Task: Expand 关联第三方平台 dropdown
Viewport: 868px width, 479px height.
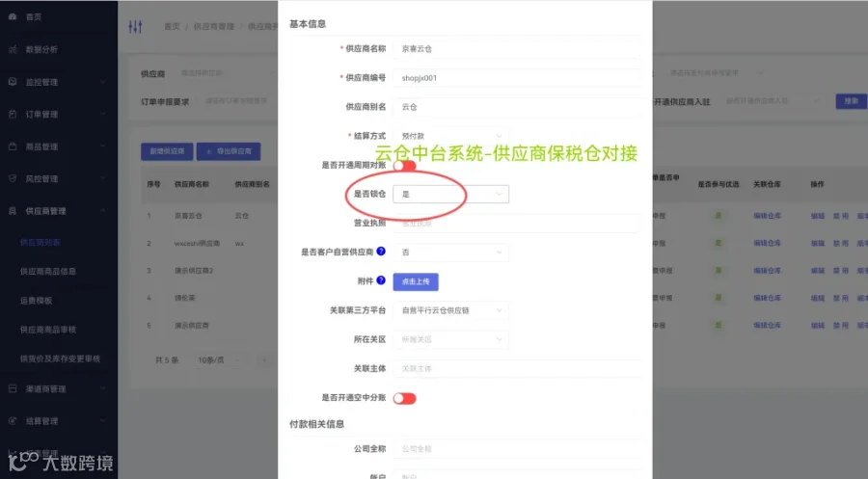Action: (450, 310)
